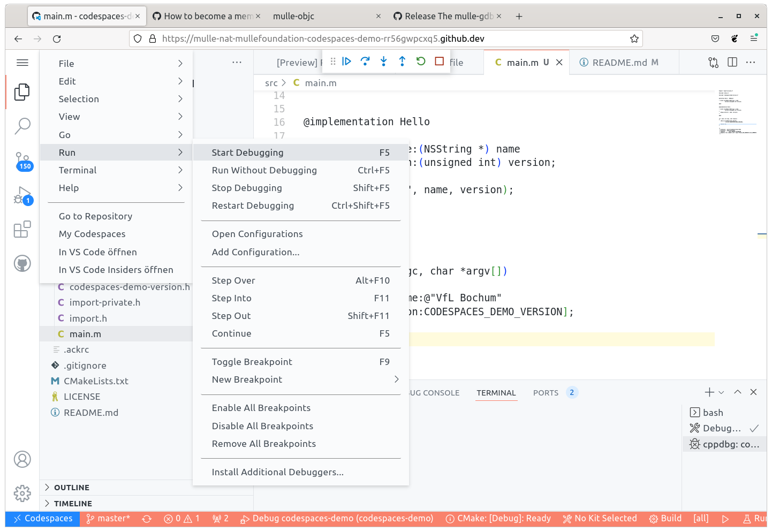Viewport: 772px width, 532px height.
Task: Click the debug Step Out icon
Action: click(402, 62)
